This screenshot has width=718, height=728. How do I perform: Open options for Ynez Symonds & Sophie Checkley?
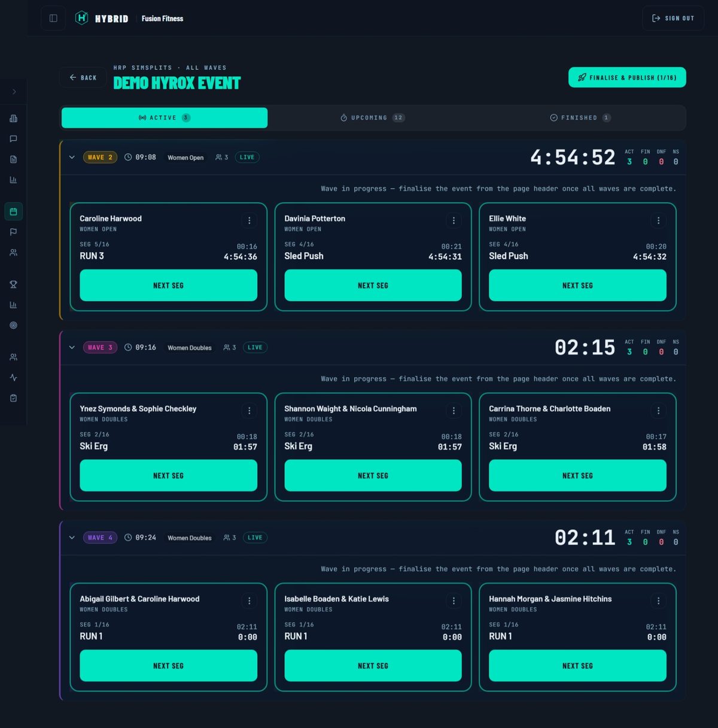250,411
